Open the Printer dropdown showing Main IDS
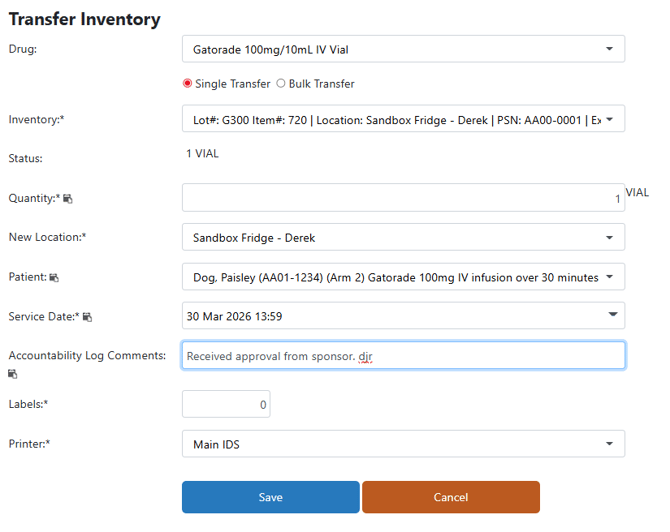This screenshot has width=670, height=532. coord(403,444)
